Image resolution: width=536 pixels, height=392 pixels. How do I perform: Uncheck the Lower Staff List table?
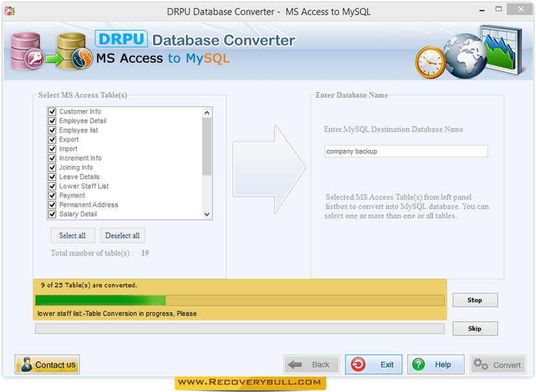52,186
